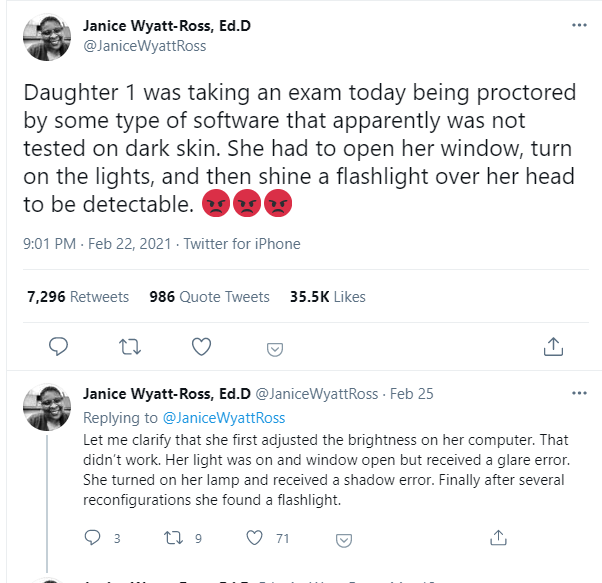
Task: Like the main tweet
Action: coord(201,347)
